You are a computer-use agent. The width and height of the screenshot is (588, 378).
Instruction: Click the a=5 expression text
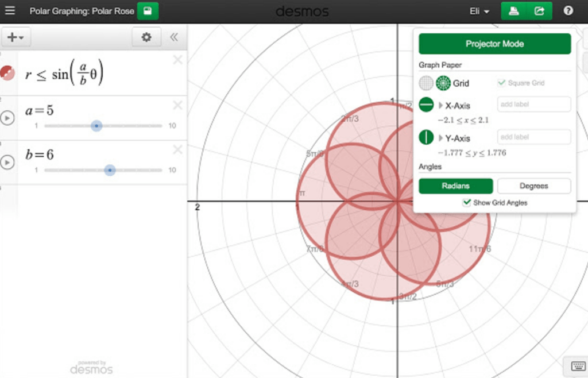click(x=40, y=111)
